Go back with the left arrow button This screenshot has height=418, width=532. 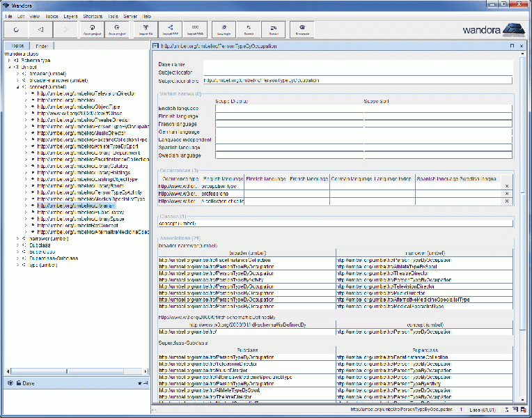pyautogui.click(x=40, y=29)
